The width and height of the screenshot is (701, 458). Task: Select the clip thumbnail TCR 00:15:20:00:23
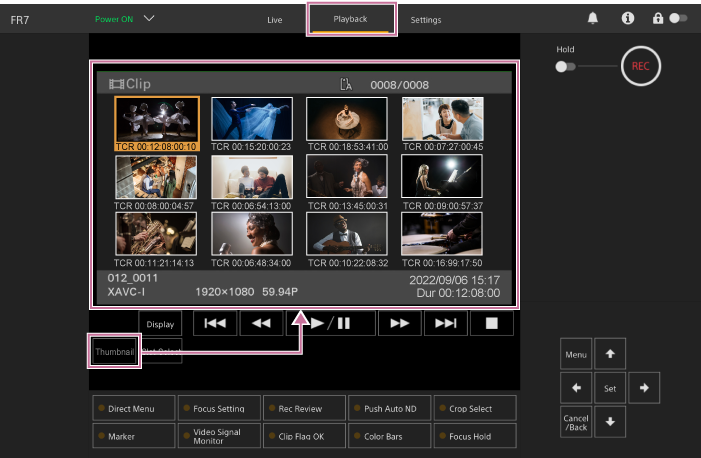pyautogui.click(x=252, y=119)
